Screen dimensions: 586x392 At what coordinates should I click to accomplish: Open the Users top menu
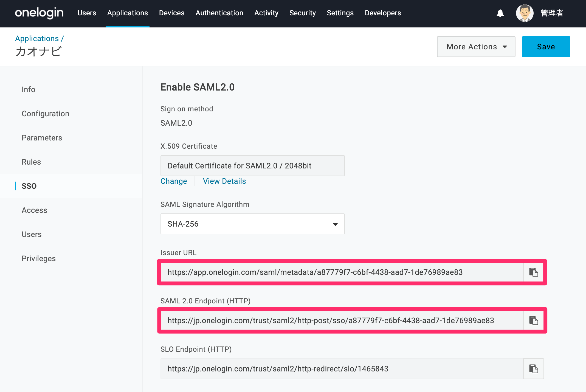click(x=87, y=13)
